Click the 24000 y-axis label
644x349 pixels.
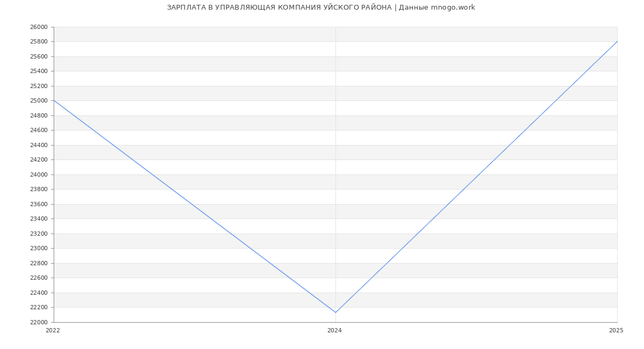pyautogui.click(x=39, y=174)
